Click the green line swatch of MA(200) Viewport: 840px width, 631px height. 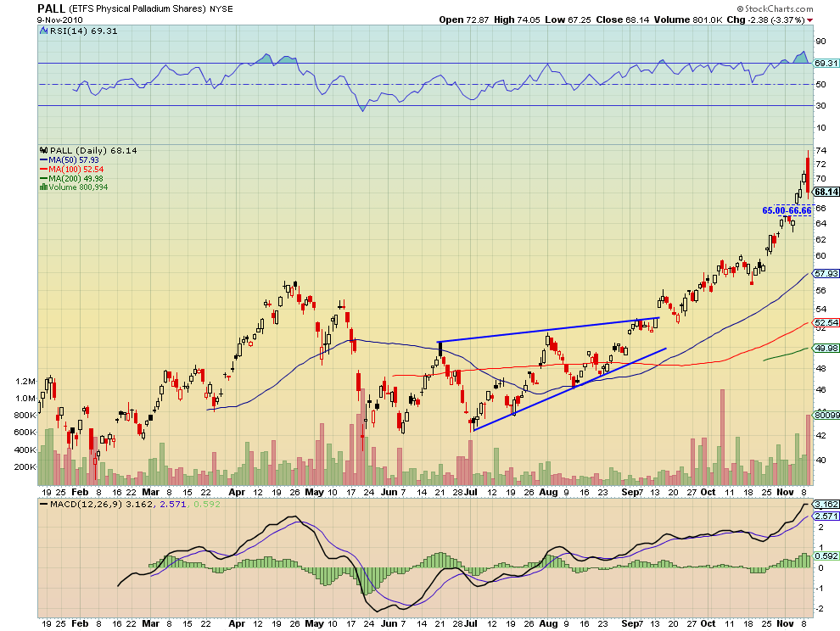point(43,178)
